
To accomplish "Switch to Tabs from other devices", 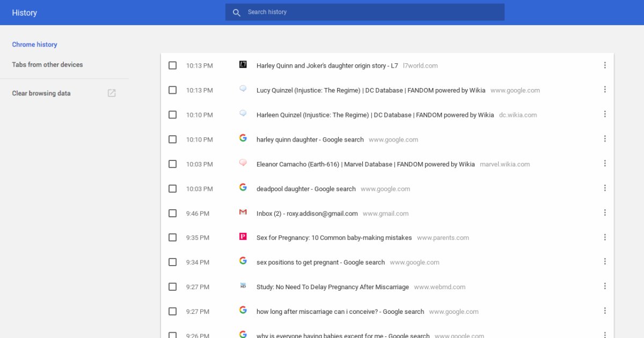I will coord(47,65).
